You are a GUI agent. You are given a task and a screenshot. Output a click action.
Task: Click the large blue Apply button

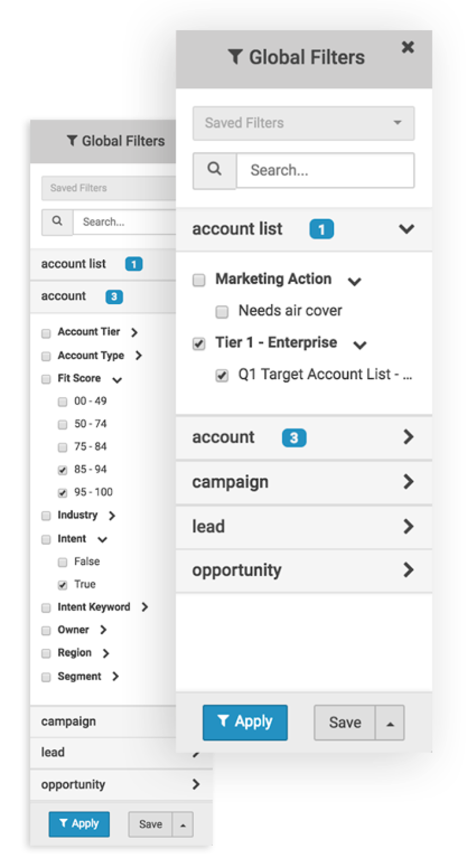[245, 722]
